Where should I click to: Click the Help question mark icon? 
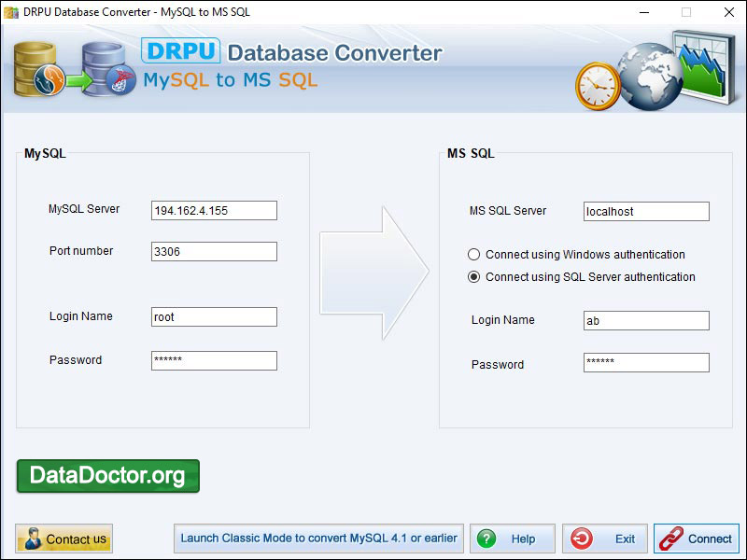point(486,539)
